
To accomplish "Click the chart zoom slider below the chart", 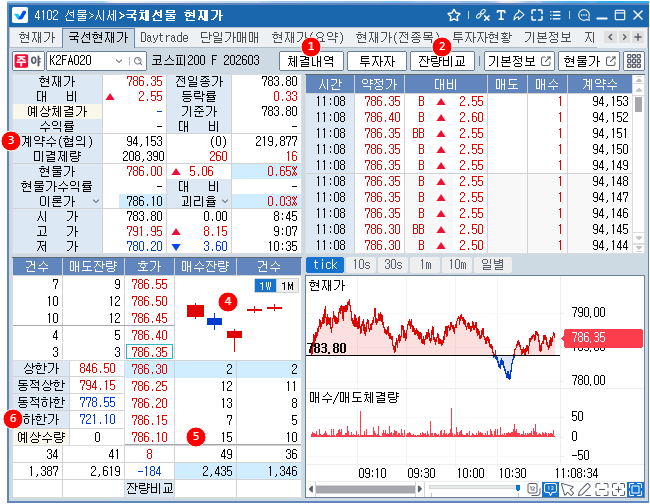I will pyautogui.click(x=519, y=489).
